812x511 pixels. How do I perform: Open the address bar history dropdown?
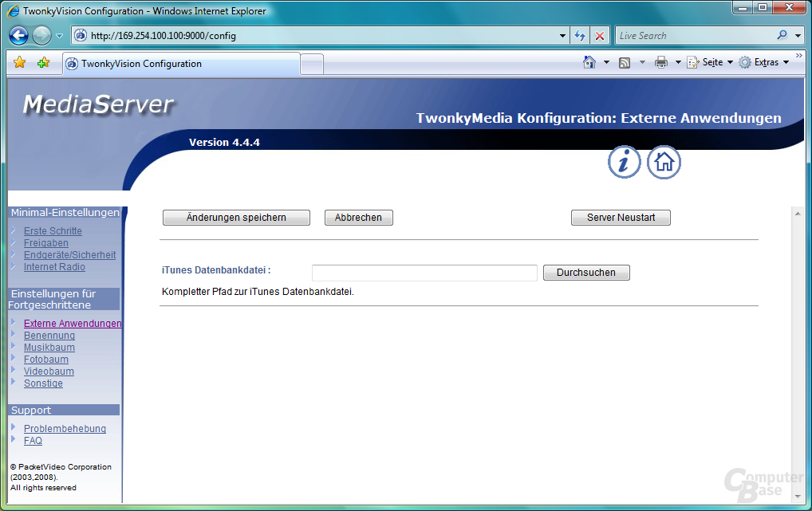tap(562, 36)
